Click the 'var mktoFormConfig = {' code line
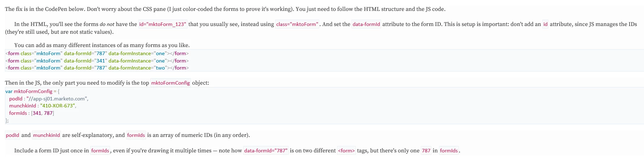Screen dimensions: 644x165 pos(32,91)
